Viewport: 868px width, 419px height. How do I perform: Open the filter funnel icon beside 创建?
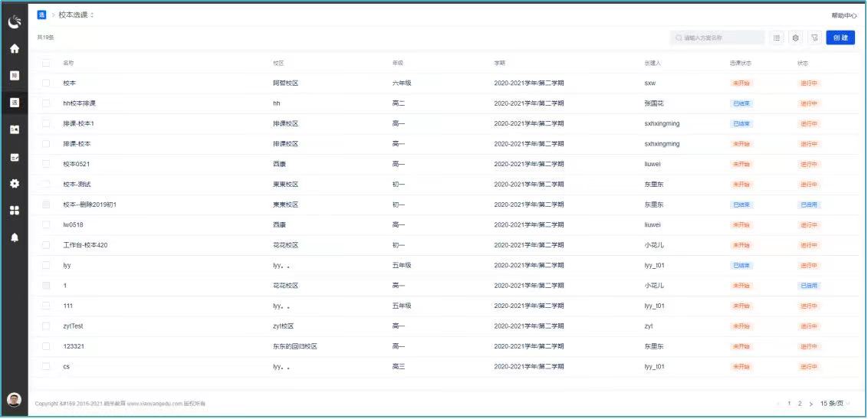(814, 38)
